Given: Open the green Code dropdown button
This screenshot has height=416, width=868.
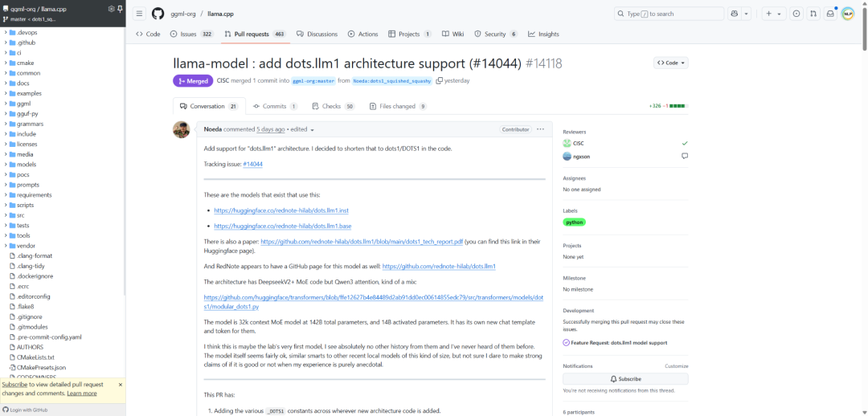Looking at the screenshot, I should pyautogui.click(x=671, y=63).
